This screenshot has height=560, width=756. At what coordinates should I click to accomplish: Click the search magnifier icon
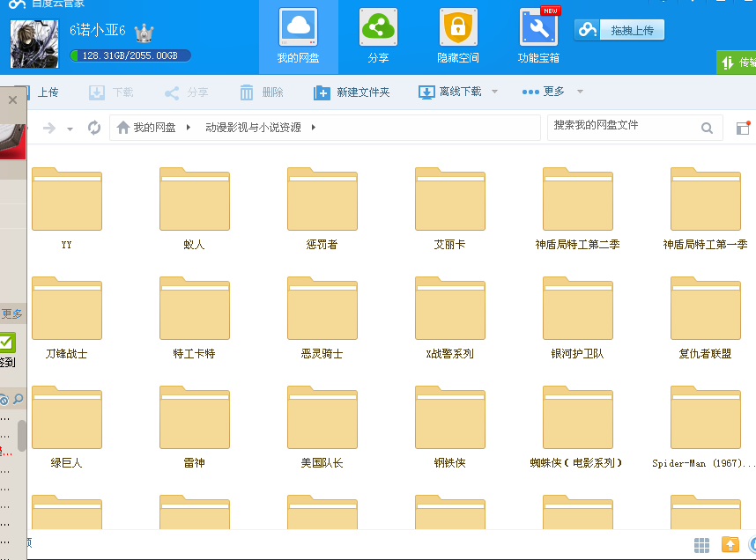(x=707, y=128)
